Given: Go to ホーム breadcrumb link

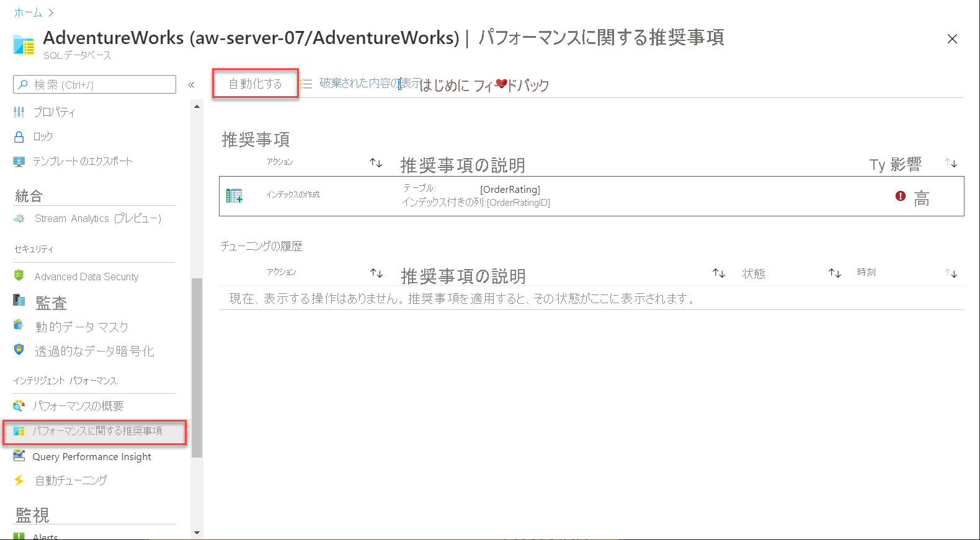Looking at the screenshot, I should (x=28, y=12).
